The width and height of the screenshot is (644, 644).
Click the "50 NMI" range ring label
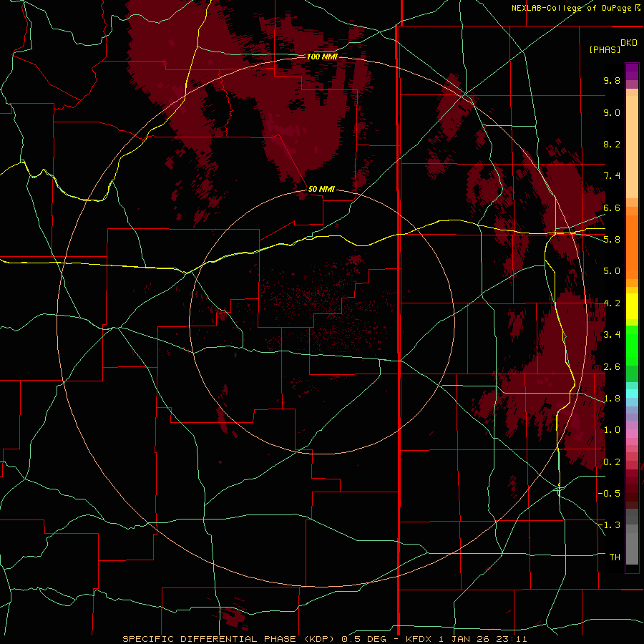coord(321,189)
